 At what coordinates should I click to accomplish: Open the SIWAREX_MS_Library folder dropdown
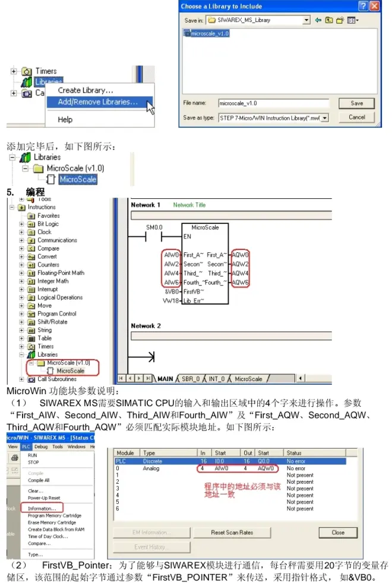(x=306, y=20)
